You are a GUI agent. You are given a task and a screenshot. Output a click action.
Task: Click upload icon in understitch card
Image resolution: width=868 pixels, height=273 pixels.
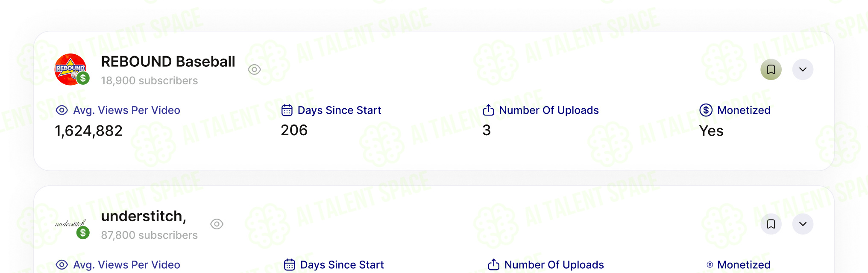coord(493,264)
